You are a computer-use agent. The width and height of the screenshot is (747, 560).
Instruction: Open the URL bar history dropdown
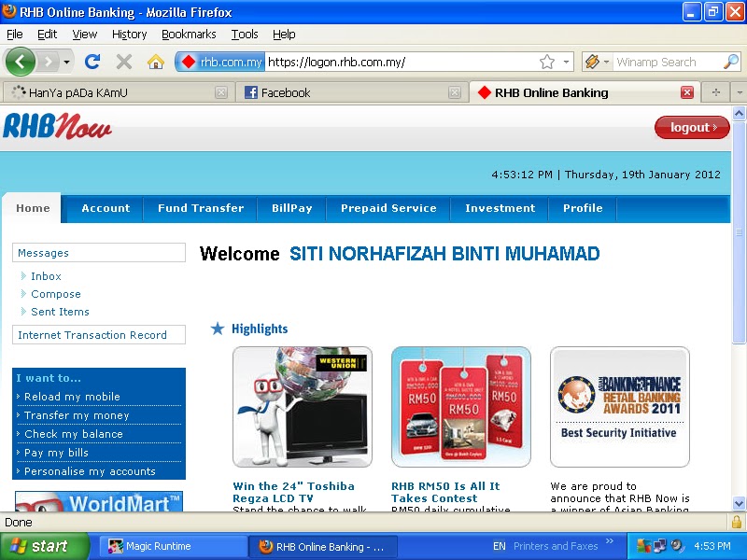click(566, 62)
